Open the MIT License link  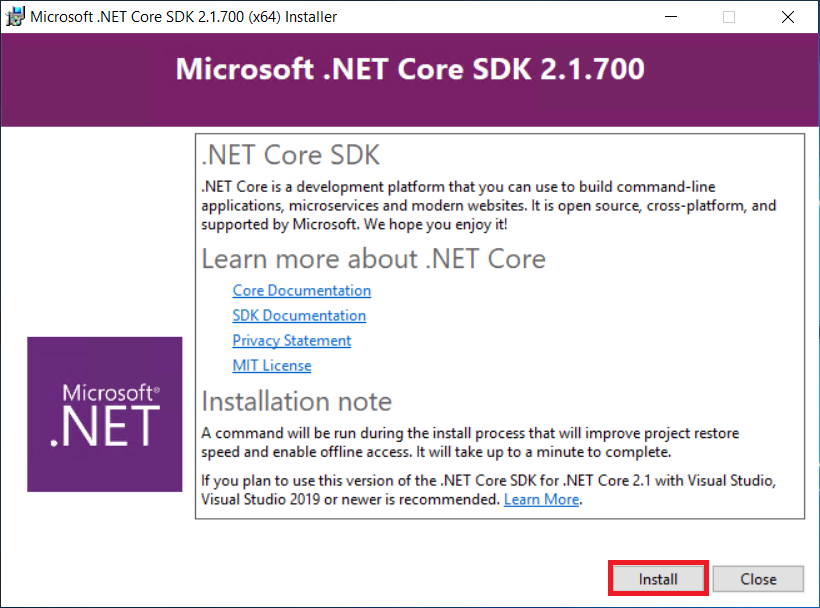click(272, 366)
